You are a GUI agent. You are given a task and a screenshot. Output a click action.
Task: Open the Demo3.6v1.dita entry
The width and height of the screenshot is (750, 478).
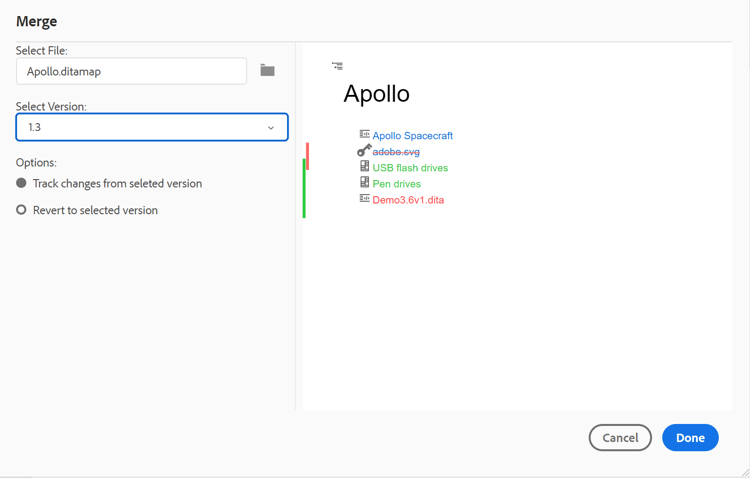pyautogui.click(x=408, y=200)
